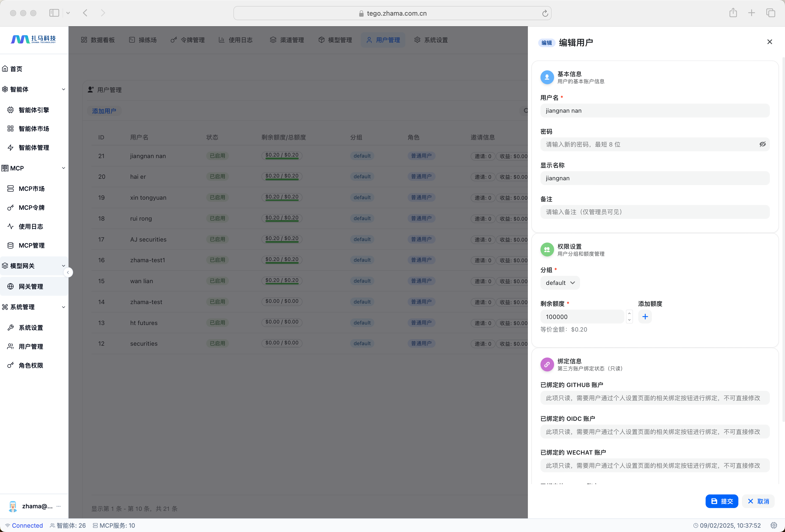Increase remaining quota with stepper up arrow
This screenshot has width=785, height=532.
pyautogui.click(x=629, y=313)
